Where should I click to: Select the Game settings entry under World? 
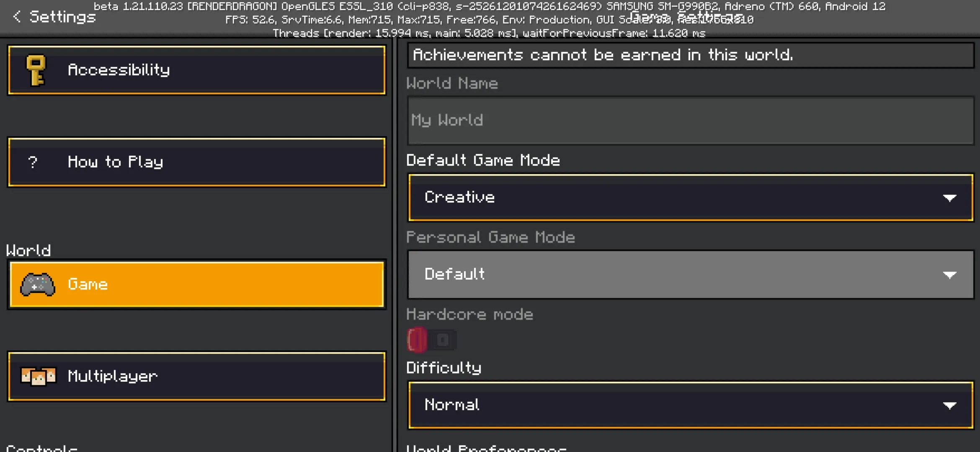pos(197,285)
